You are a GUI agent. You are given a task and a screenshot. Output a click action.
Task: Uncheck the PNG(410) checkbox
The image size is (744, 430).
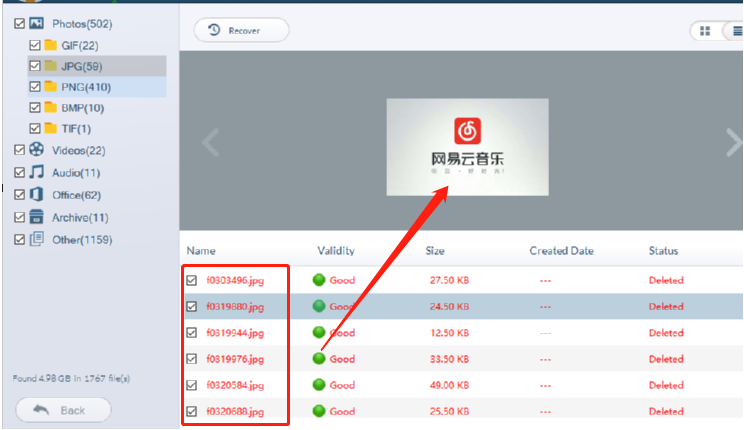click(35, 86)
